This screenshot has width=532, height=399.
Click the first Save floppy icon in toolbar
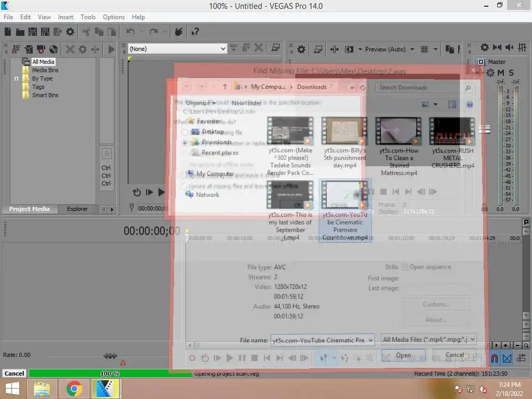click(33, 32)
